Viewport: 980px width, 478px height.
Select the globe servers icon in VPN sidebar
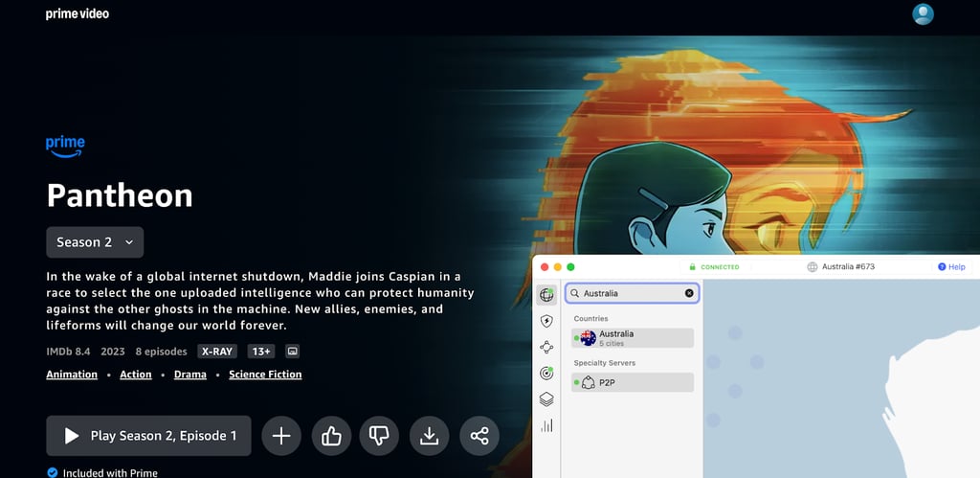[546, 295]
